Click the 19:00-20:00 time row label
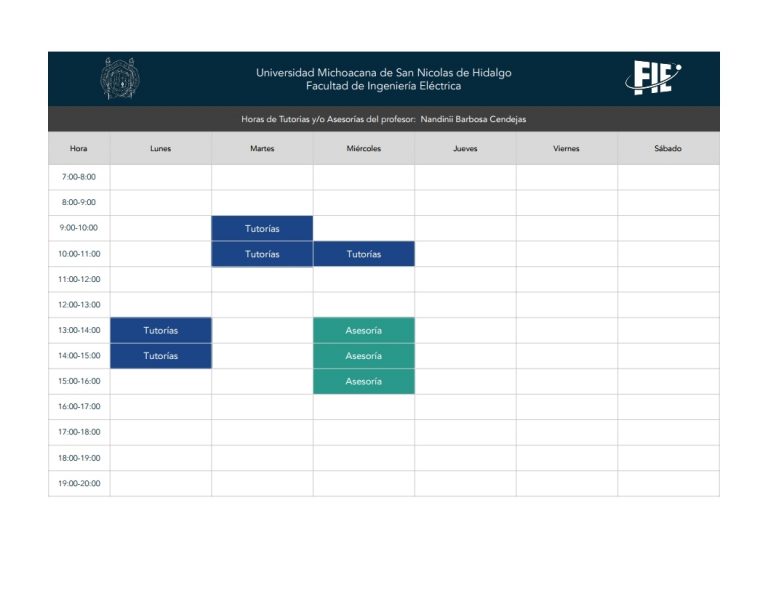 tap(79, 484)
